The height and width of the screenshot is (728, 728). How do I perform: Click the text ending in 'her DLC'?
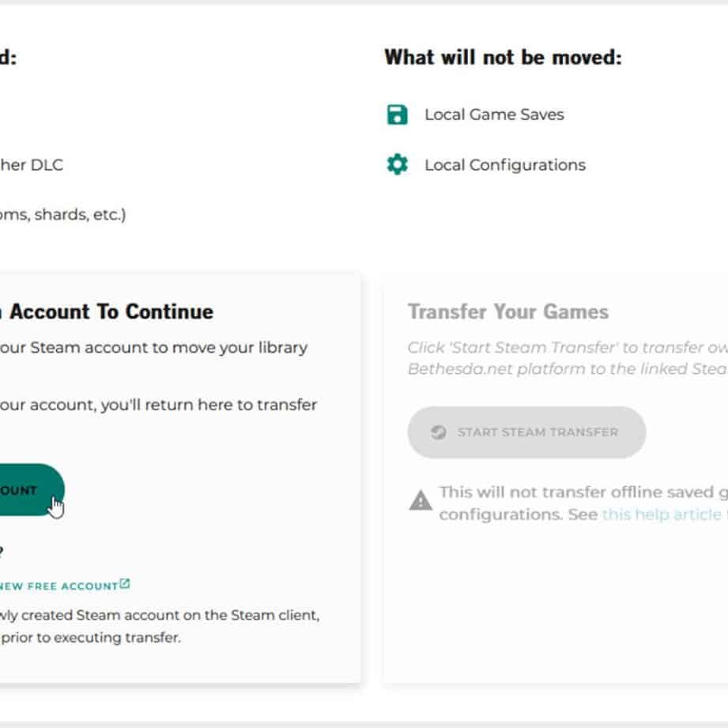pos(32,165)
